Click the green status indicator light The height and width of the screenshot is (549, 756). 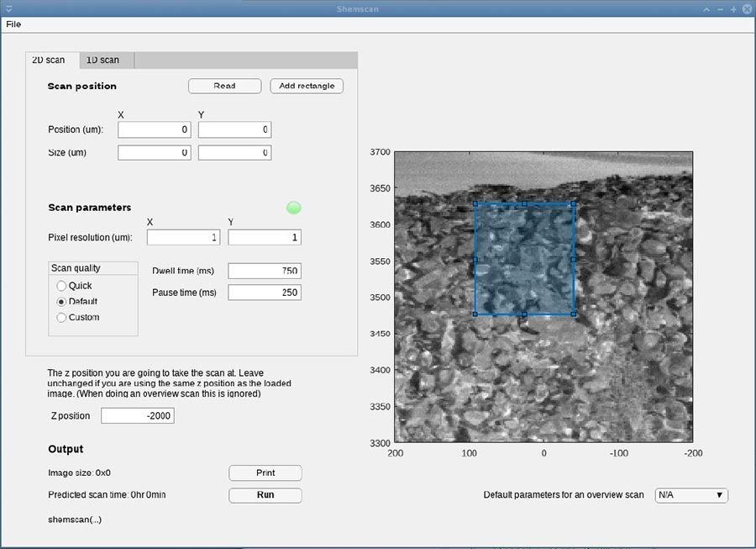(x=293, y=208)
